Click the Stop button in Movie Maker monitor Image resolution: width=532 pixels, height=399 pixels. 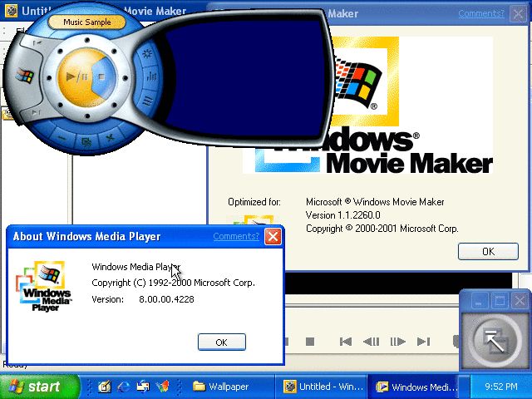310,342
